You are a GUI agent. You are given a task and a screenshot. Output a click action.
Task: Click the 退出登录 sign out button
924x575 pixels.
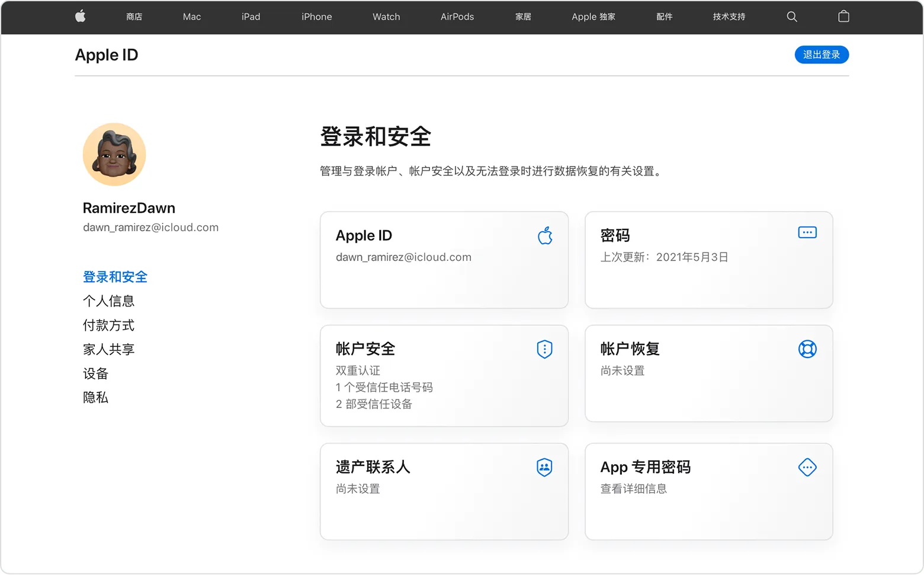pyautogui.click(x=822, y=55)
